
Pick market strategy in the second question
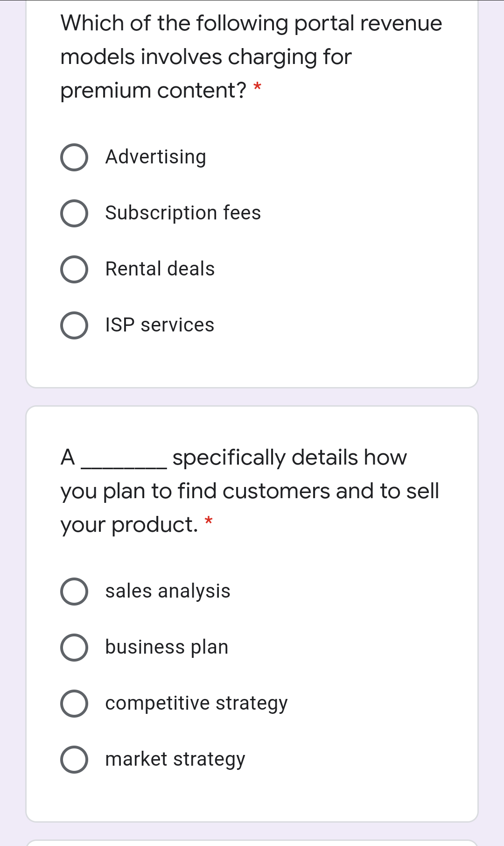(x=75, y=760)
